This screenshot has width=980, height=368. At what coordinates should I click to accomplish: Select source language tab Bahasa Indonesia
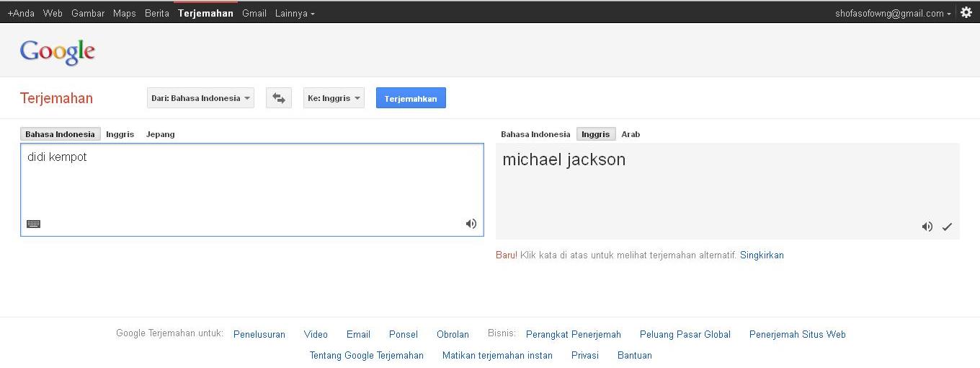click(60, 134)
